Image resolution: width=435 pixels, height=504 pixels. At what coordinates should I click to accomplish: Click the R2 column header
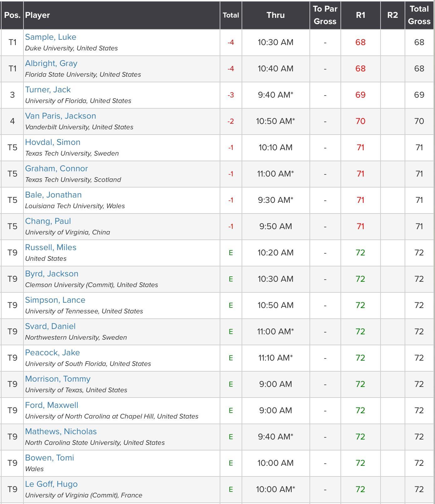tap(392, 15)
